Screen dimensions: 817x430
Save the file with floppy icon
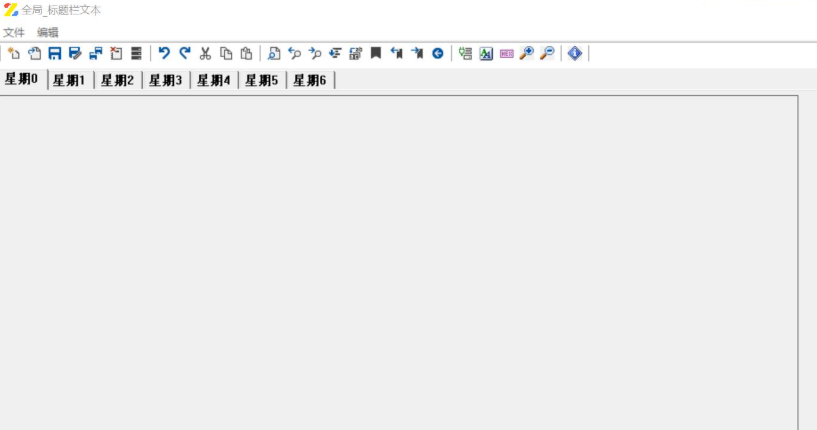55,53
